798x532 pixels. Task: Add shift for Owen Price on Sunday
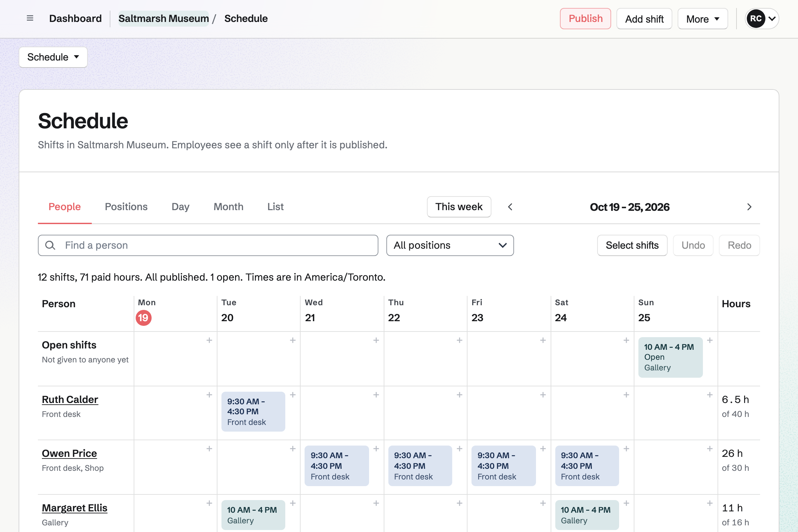point(710,449)
